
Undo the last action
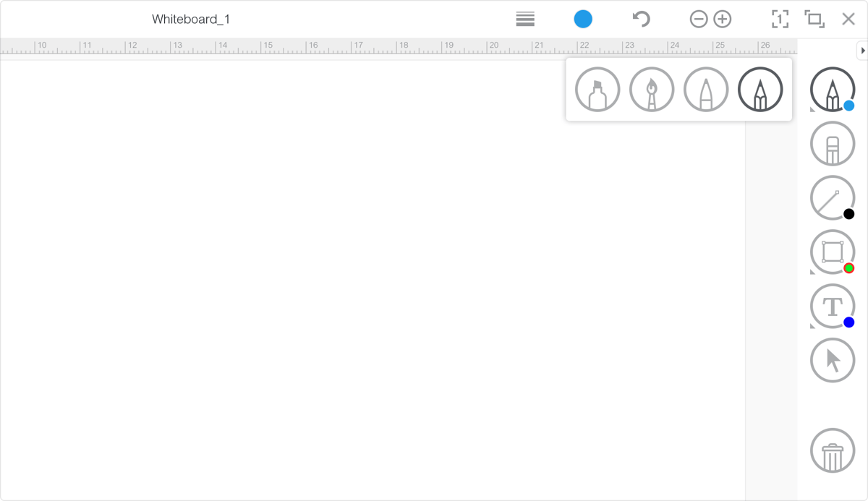pos(639,19)
